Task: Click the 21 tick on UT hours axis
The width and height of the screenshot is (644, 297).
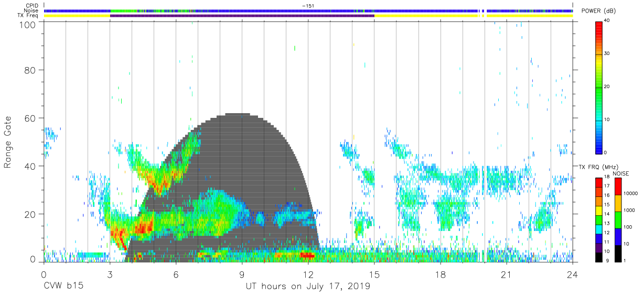Action: click(507, 274)
